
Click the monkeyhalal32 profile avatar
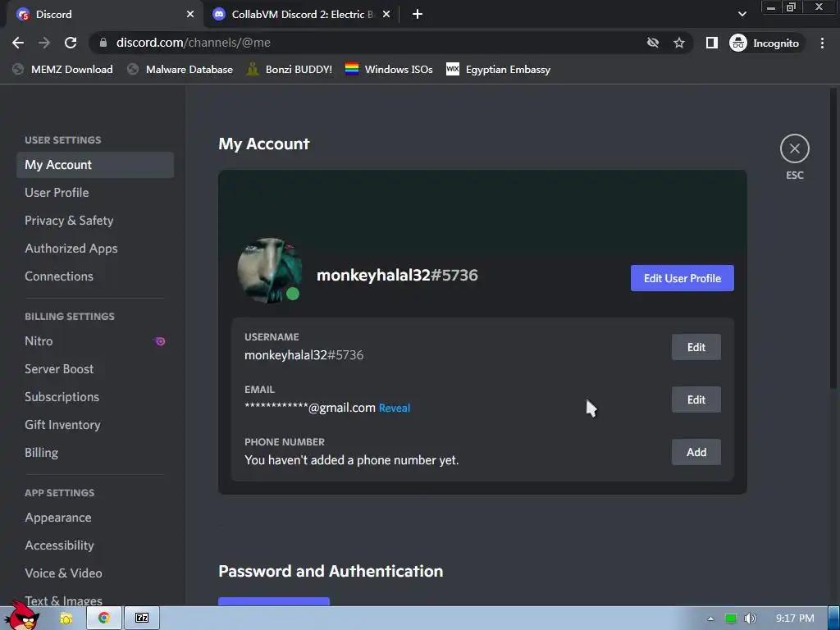coord(269,271)
